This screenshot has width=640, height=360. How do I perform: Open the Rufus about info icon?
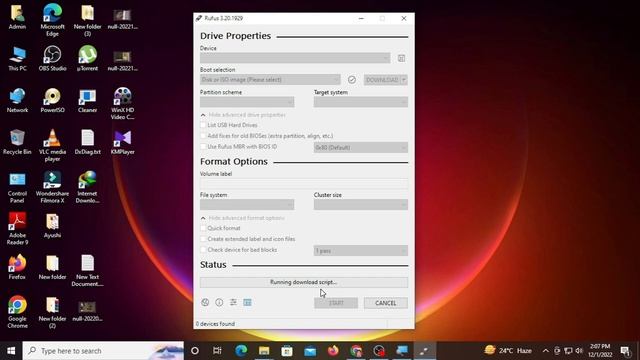[x=219, y=302]
